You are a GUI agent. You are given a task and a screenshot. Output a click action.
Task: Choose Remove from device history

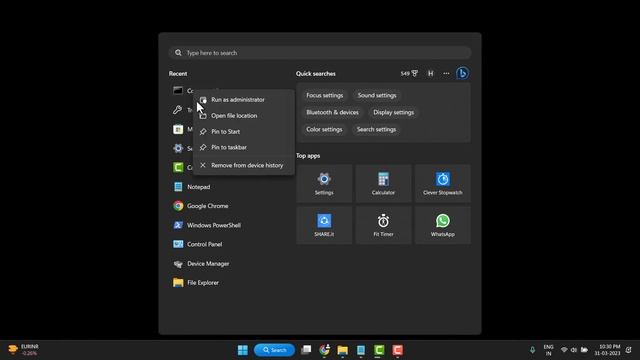point(244,165)
